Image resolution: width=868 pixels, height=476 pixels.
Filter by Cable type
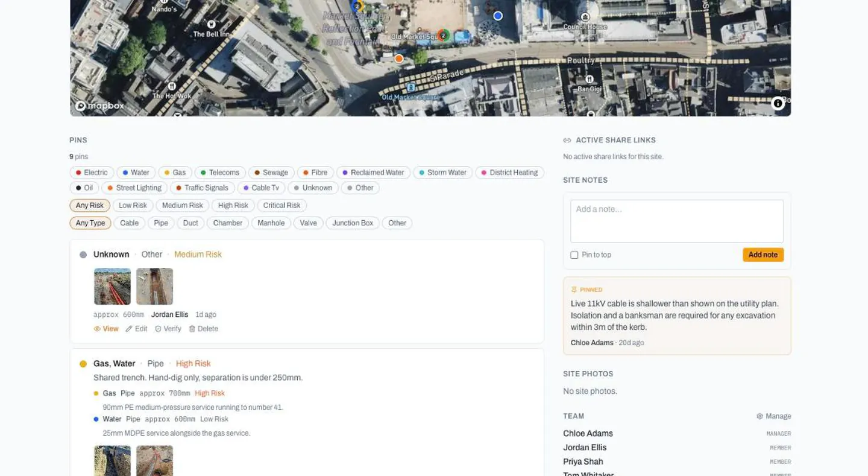[130, 223]
